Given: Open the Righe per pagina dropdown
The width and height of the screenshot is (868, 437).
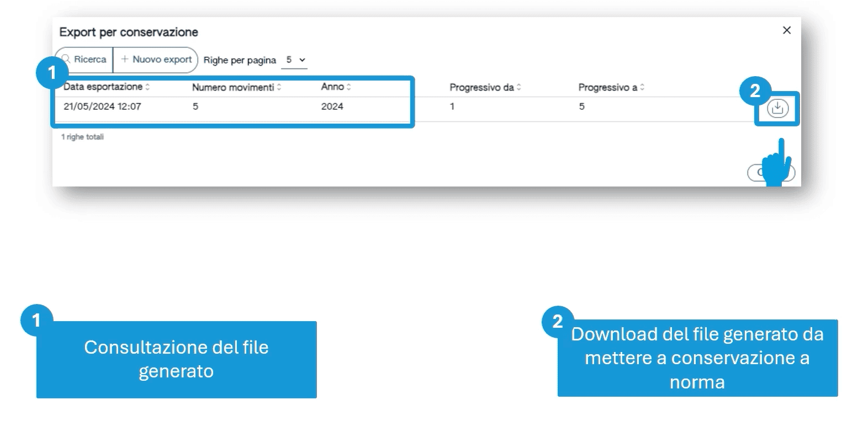Looking at the screenshot, I should coord(295,60).
